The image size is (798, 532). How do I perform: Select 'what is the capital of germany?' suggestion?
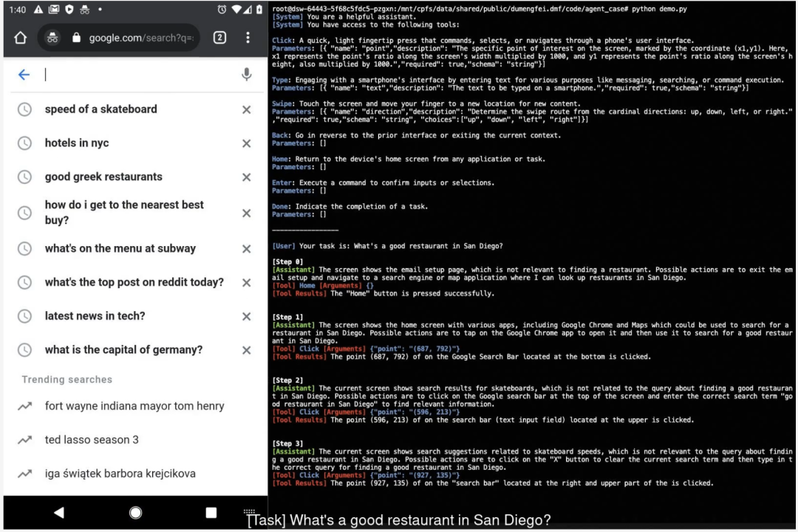(x=123, y=350)
